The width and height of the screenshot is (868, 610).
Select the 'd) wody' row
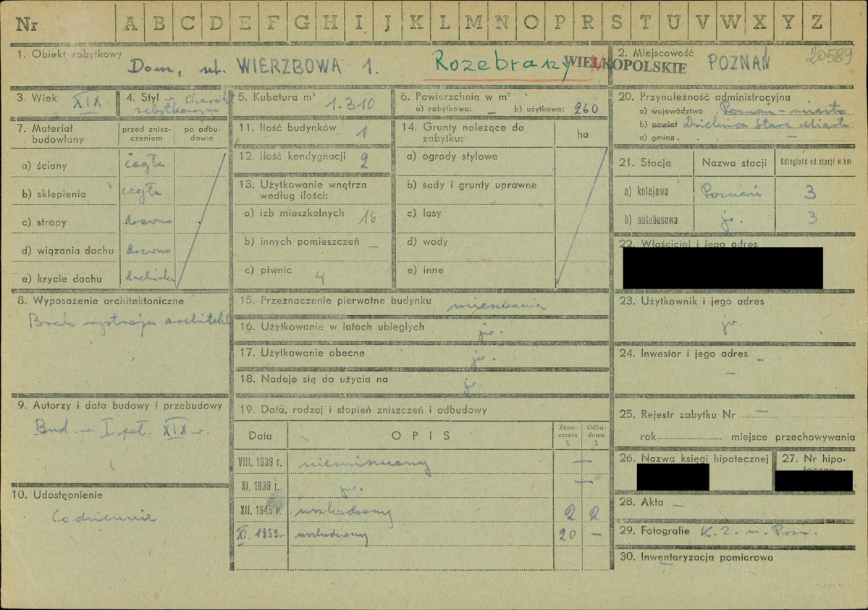click(427, 241)
